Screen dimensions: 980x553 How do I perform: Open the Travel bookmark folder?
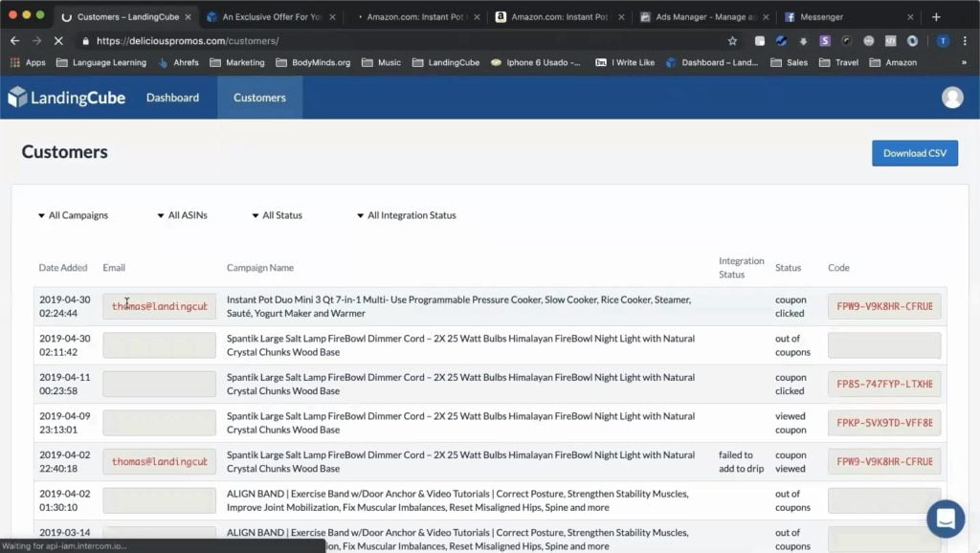[x=838, y=62]
